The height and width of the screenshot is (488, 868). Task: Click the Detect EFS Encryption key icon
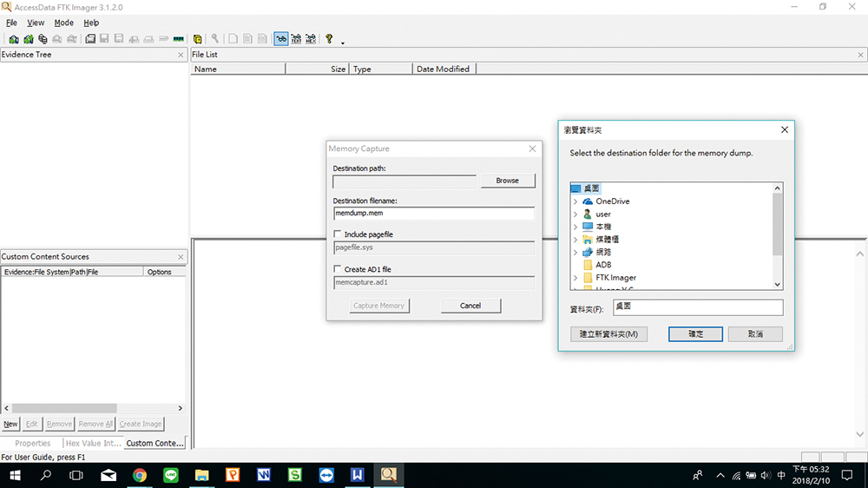tap(214, 39)
